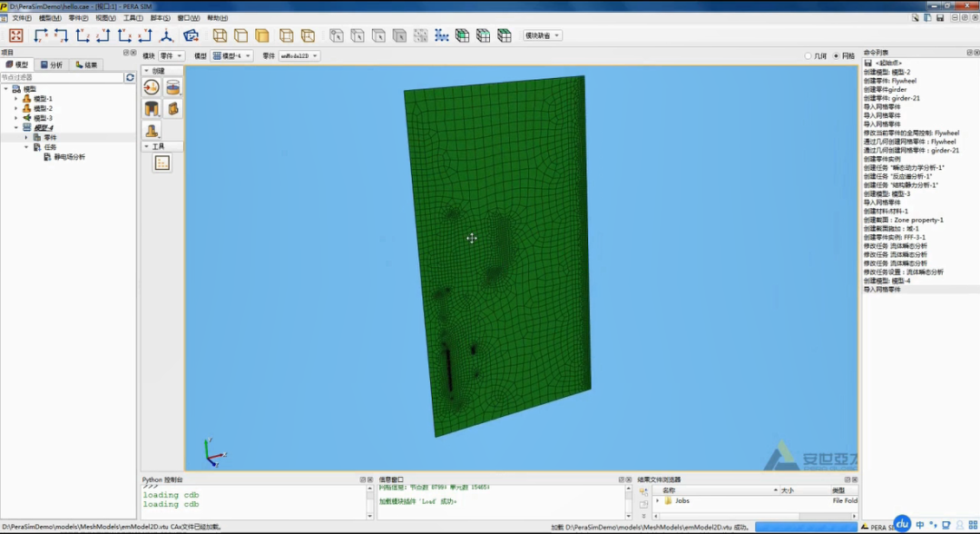The height and width of the screenshot is (534, 980).
Task: Open the Part dropdown showing emModel2D
Action: (299, 55)
